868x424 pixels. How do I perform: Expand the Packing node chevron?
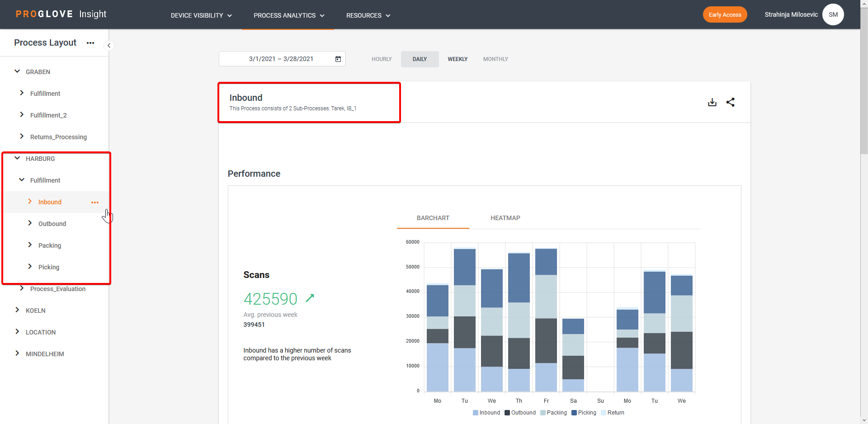click(30, 245)
